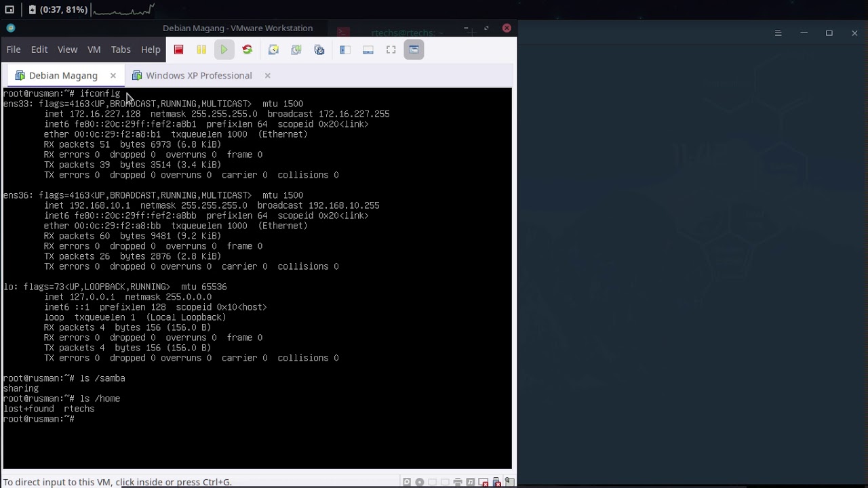Click the 'ifconfig' command text in the terminal

coord(100,94)
